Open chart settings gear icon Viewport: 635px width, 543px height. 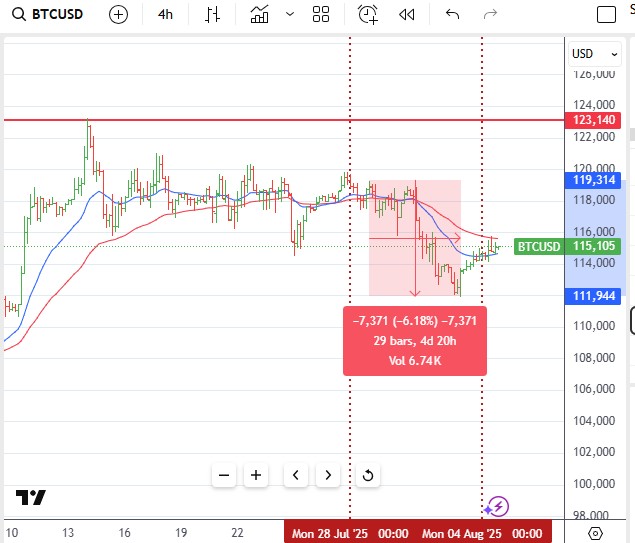595,533
